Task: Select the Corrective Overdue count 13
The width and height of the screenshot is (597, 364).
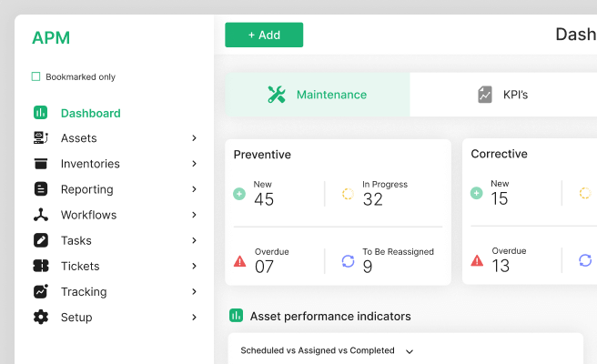Action: click(501, 266)
